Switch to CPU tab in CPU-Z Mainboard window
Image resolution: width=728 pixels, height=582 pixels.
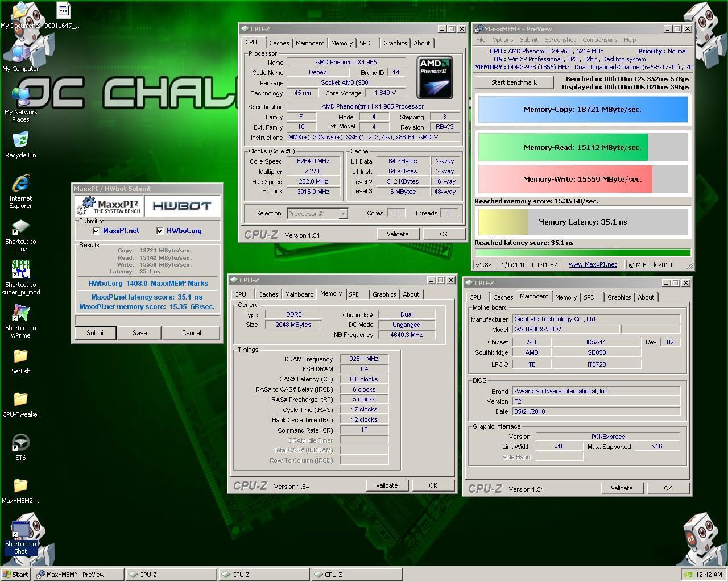(475, 297)
